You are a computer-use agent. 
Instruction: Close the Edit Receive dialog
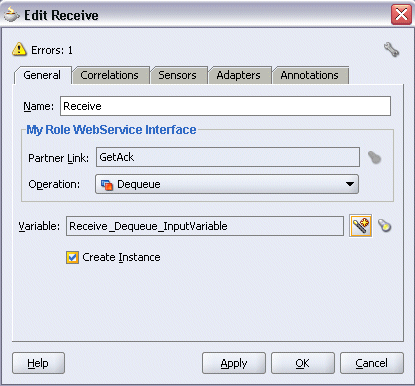401,15
